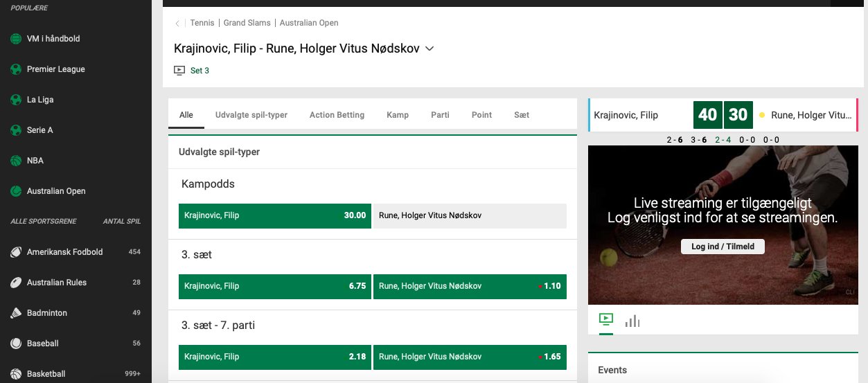Show the match statistics bar chart icon
The width and height of the screenshot is (868, 383).
pyautogui.click(x=632, y=321)
